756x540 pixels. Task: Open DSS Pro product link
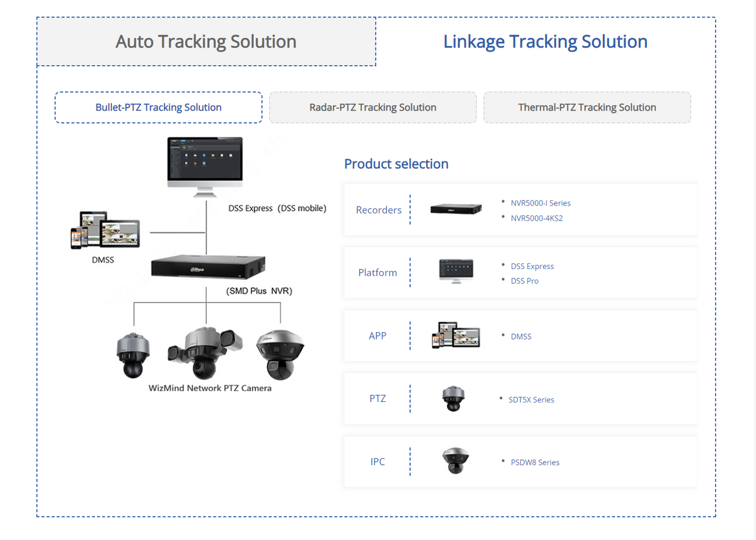point(525,281)
